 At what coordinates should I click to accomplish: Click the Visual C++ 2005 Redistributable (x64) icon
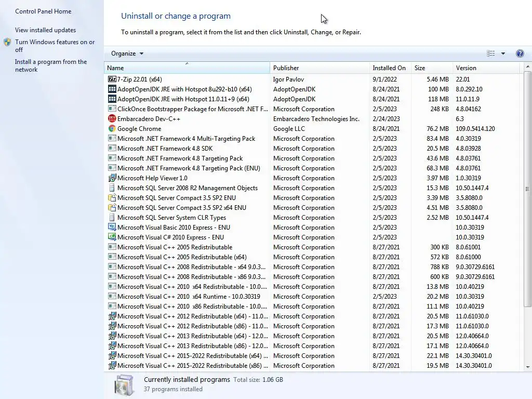click(x=112, y=257)
